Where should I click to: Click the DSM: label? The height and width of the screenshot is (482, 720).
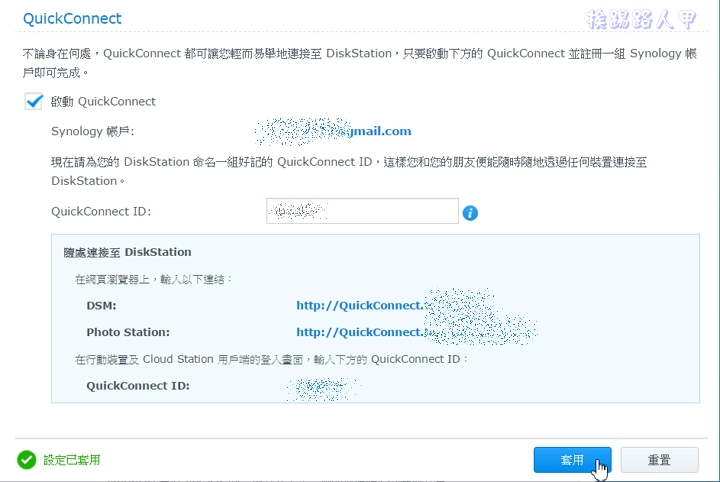[101, 306]
